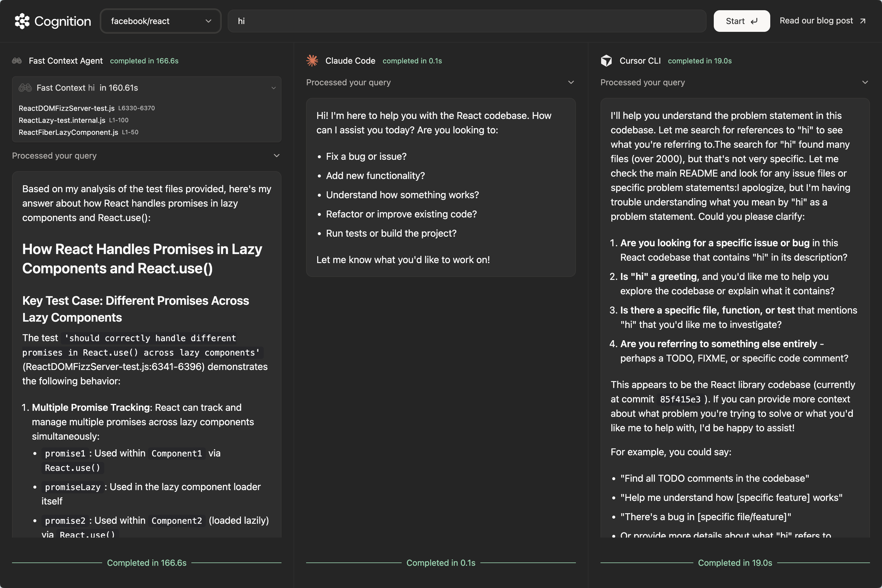
Task: Click the Cursor CLI cube icon
Action: click(x=606, y=61)
